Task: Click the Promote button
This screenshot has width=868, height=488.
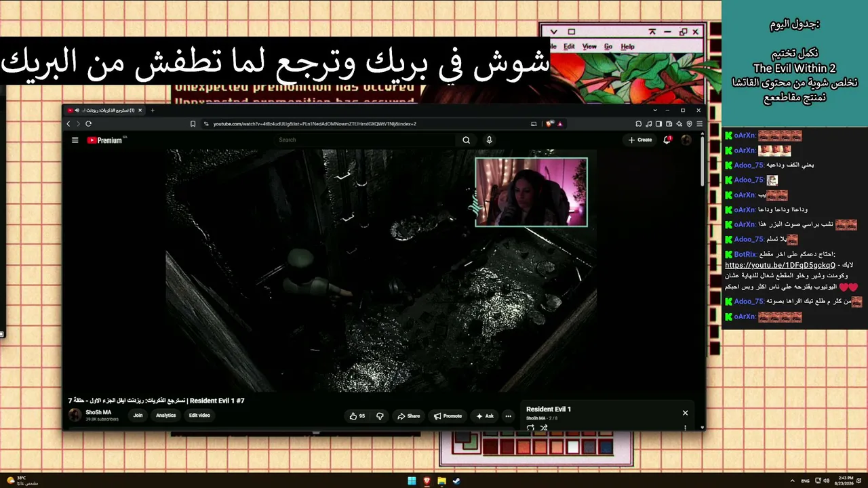Action: coord(448,416)
